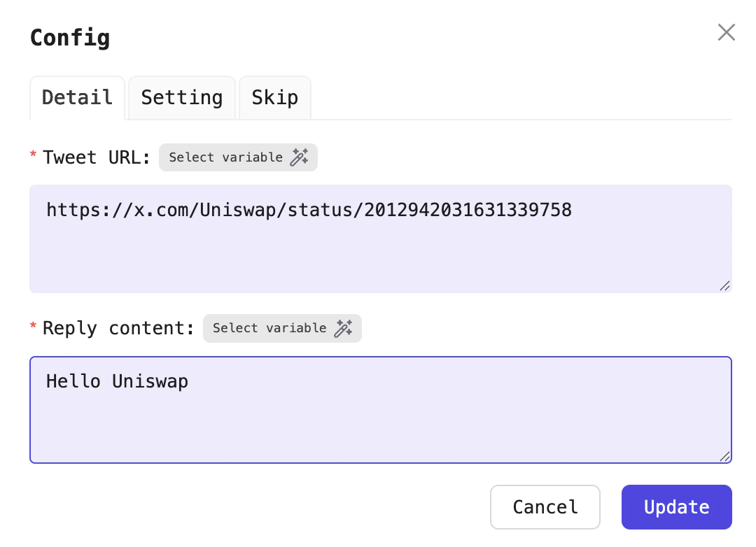This screenshot has width=756, height=547.
Task: Switch to the Setting tab
Action: click(181, 97)
